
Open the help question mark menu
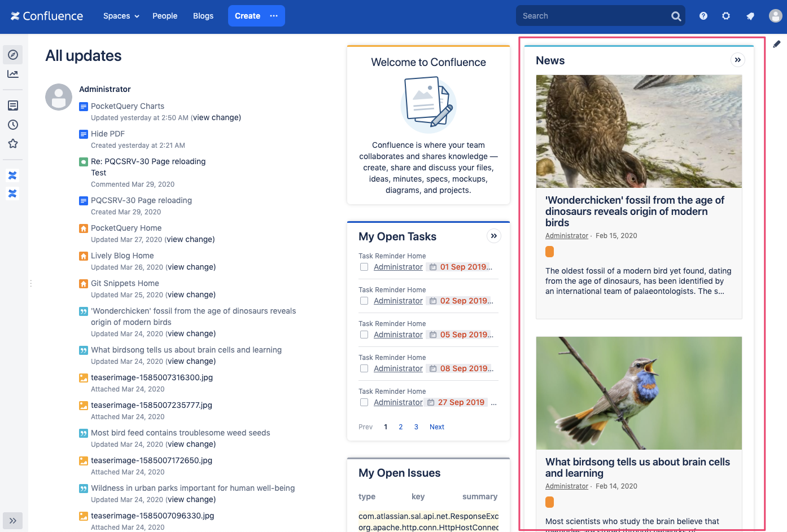[x=703, y=16]
